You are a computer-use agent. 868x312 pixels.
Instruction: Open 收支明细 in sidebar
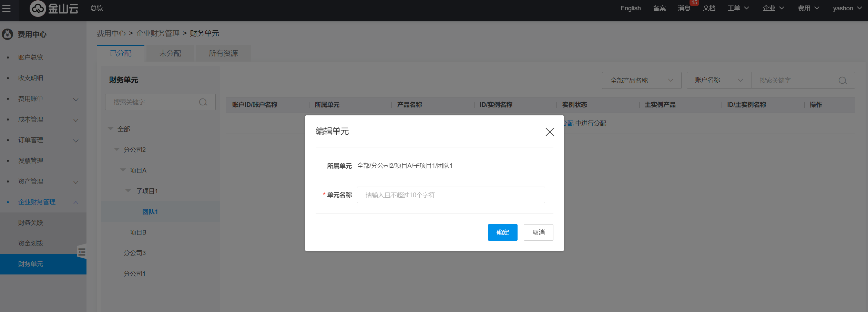[x=31, y=78]
